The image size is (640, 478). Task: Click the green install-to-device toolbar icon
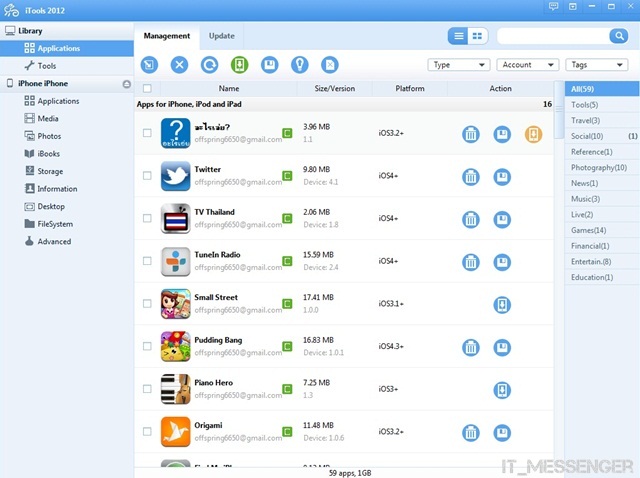tap(240, 64)
